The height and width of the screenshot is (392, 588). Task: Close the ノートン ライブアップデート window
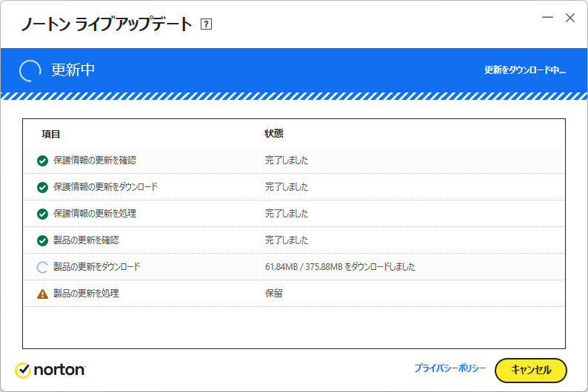(x=570, y=18)
